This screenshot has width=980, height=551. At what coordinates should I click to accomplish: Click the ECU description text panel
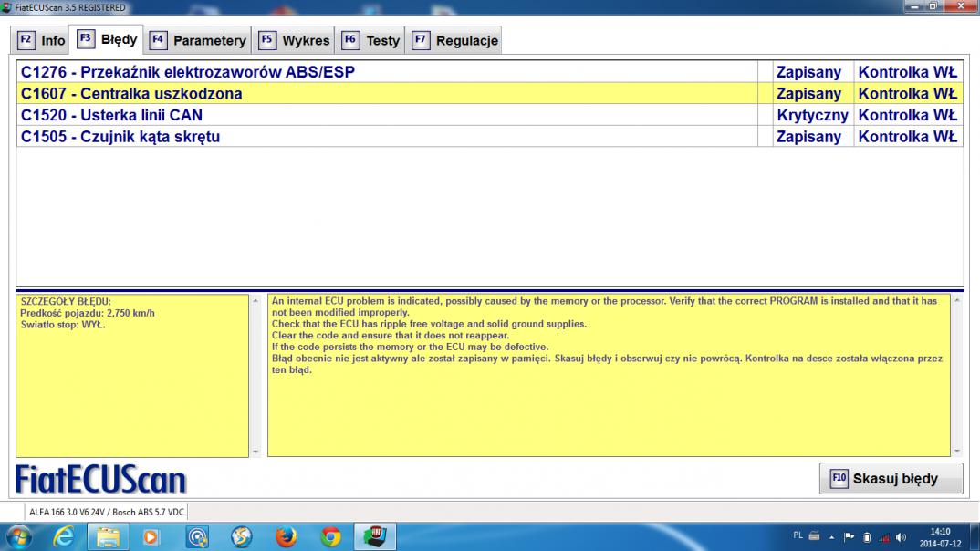point(609,376)
